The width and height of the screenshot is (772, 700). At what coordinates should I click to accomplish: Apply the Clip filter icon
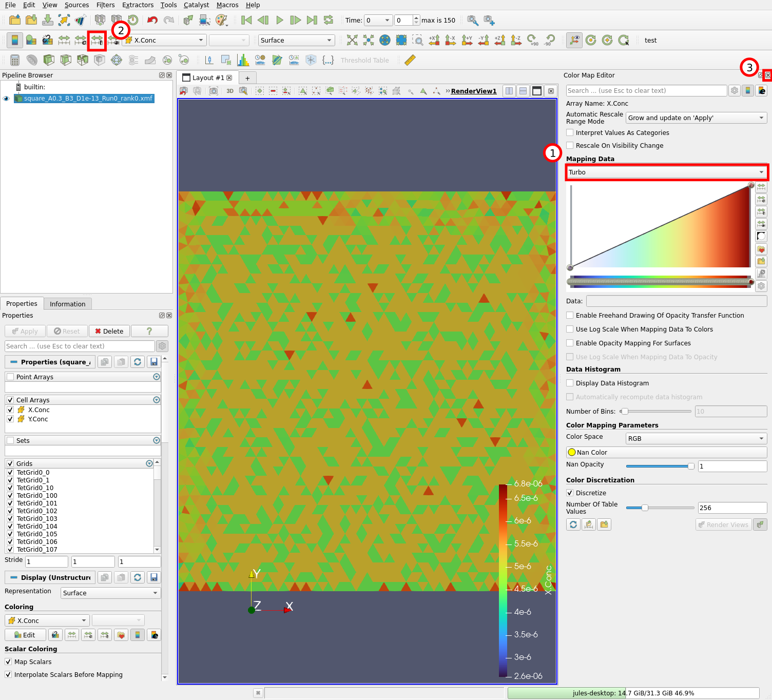(x=49, y=60)
